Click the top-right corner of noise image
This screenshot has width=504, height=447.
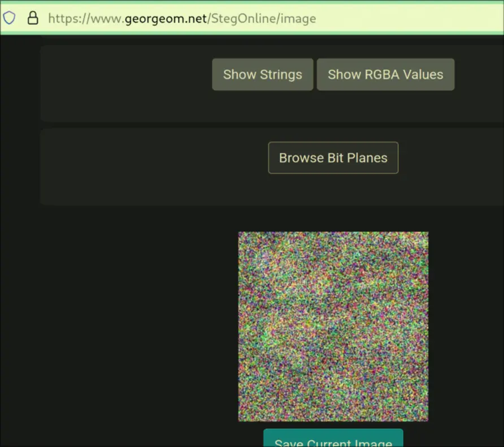tap(426, 234)
